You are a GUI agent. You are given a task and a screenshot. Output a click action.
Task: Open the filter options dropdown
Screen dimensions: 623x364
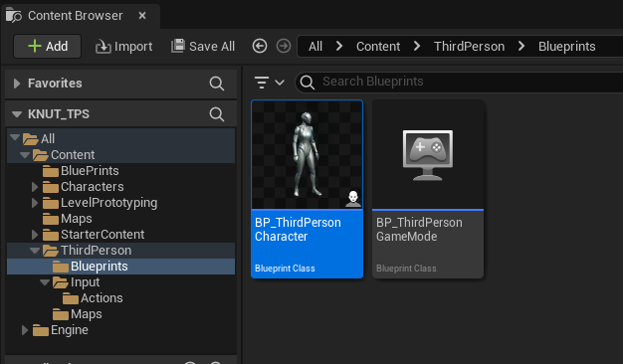tap(269, 83)
